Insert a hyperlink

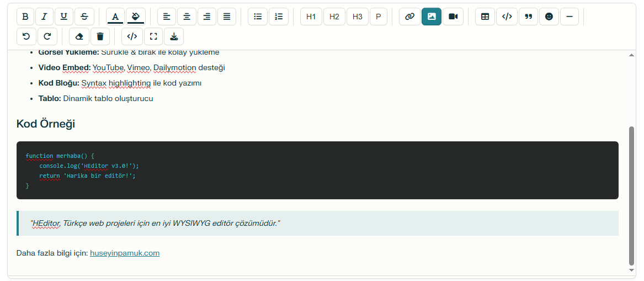coord(409,17)
